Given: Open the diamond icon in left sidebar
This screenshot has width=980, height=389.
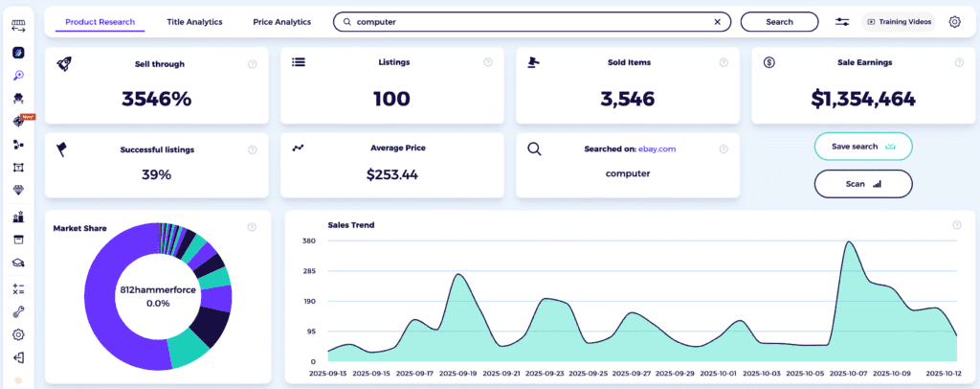Looking at the screenshot, I should tap(18, 191).
